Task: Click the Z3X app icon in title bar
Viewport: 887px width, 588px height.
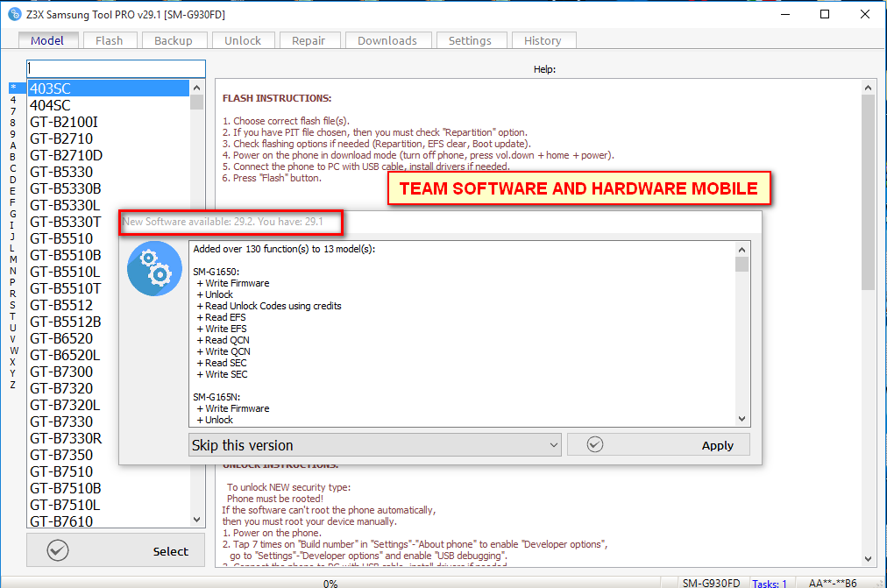Action: 15,14
